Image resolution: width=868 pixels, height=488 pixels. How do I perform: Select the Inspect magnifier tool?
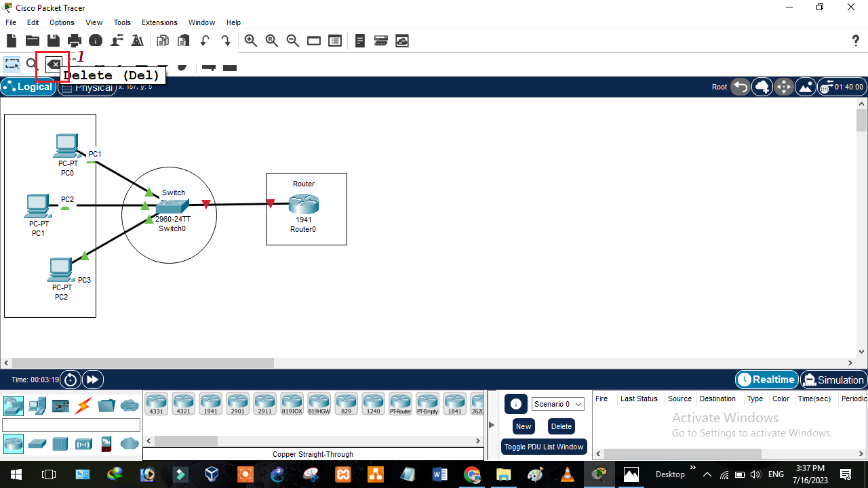31,63
